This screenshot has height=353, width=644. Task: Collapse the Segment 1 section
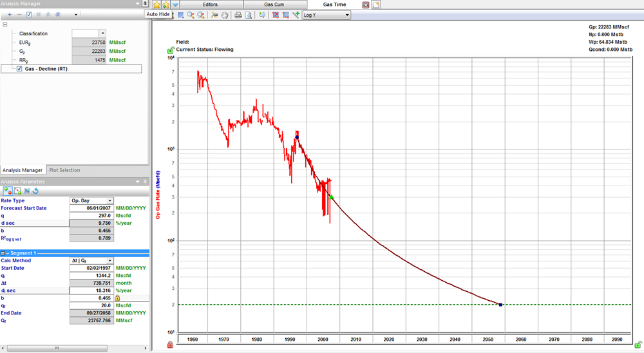click(x=3, y=253)
